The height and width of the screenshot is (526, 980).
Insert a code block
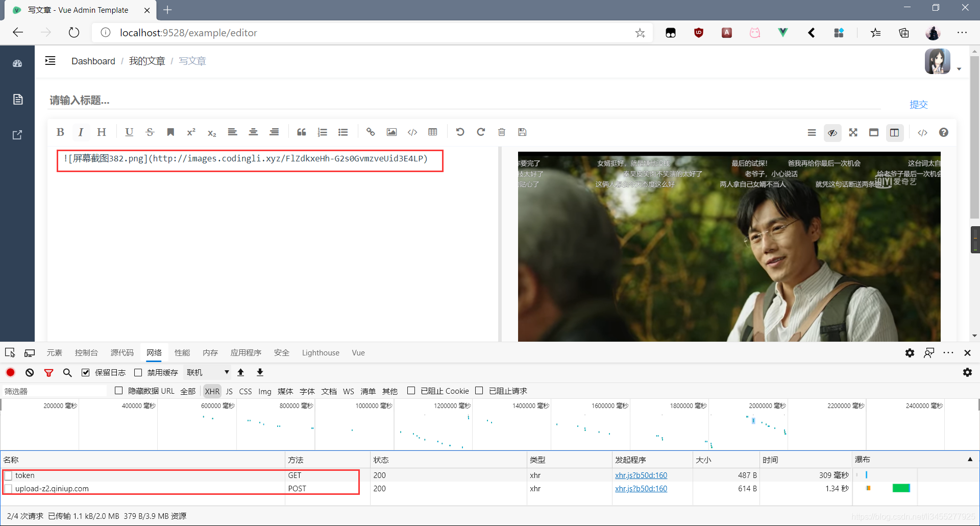coord(412,132)
